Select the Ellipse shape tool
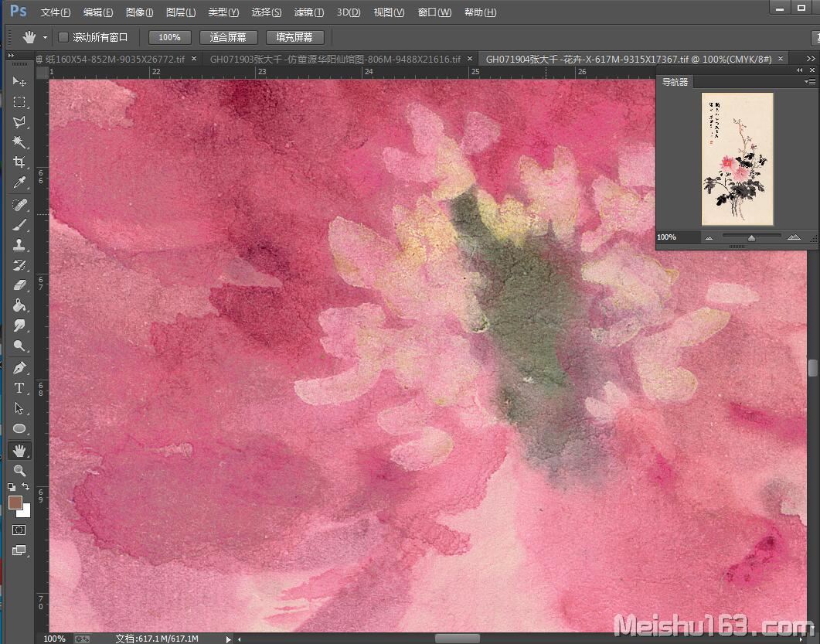The width and height of the screenshot is (820, 644). [x=19, y=428]
